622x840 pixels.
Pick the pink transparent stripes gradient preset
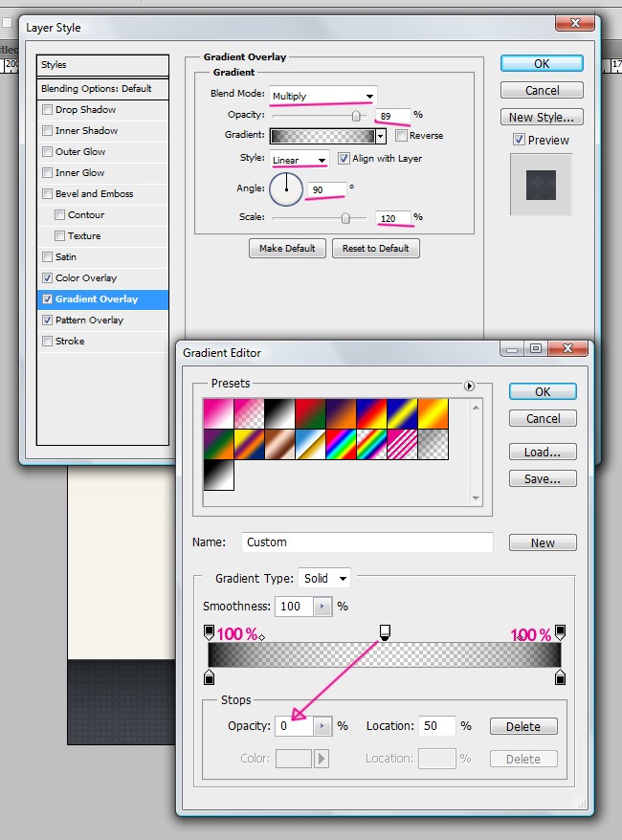[402, 443]
